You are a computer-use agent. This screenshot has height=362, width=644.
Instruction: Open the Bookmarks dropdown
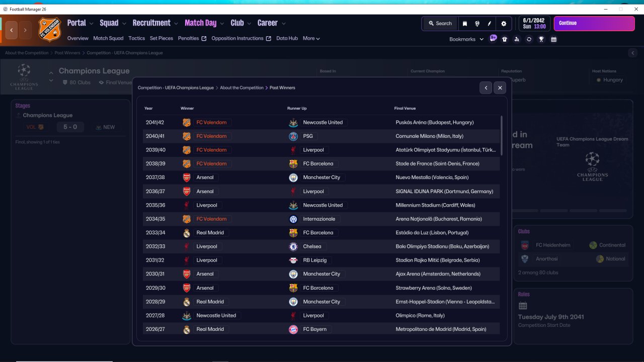point(466,39)
